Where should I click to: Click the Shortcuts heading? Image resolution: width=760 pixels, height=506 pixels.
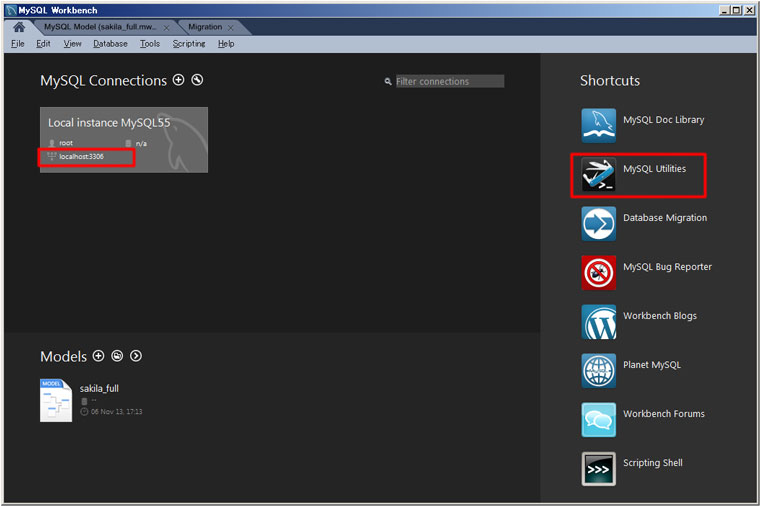coord(610,80)
